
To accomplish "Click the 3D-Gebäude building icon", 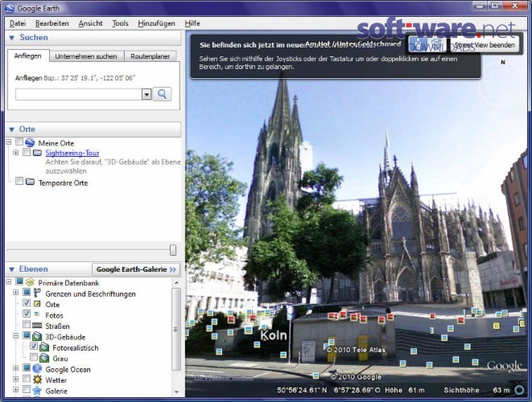I will (37, 337).
